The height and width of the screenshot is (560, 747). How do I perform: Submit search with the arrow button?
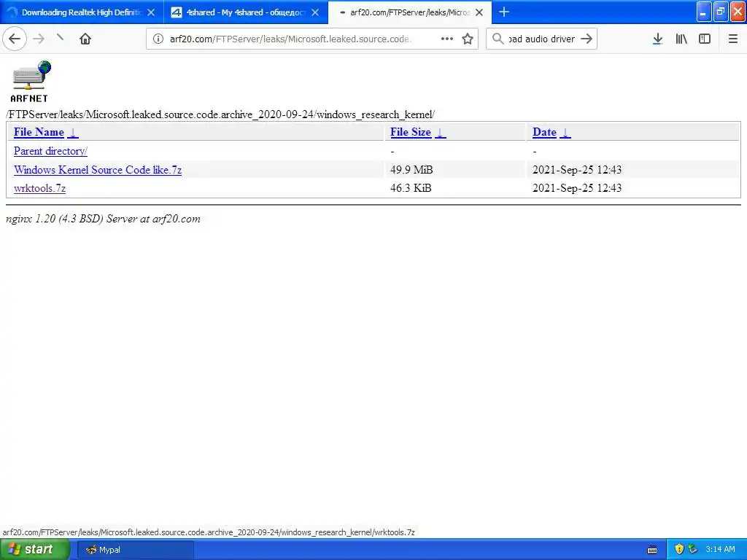[587, 39]
